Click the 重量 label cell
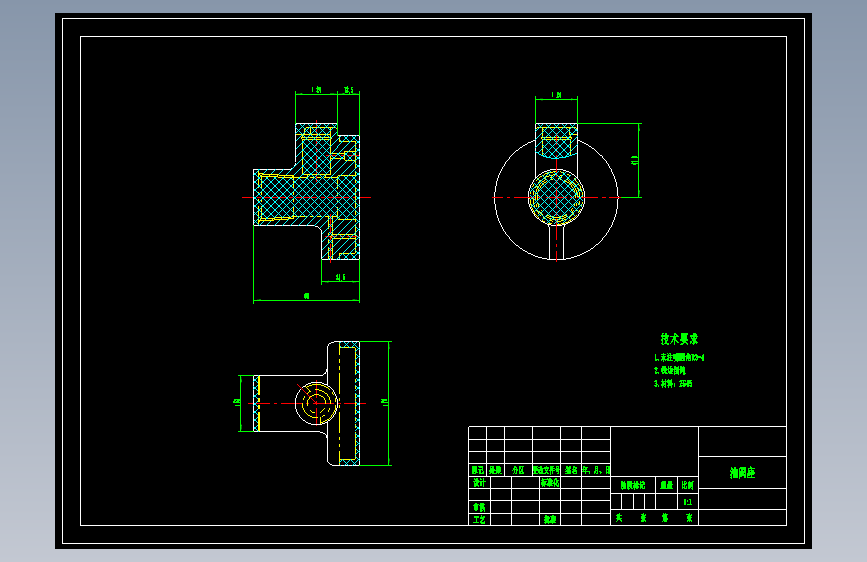Image resolution: width=867 pixels, height=562 pixels. (666, 485)
